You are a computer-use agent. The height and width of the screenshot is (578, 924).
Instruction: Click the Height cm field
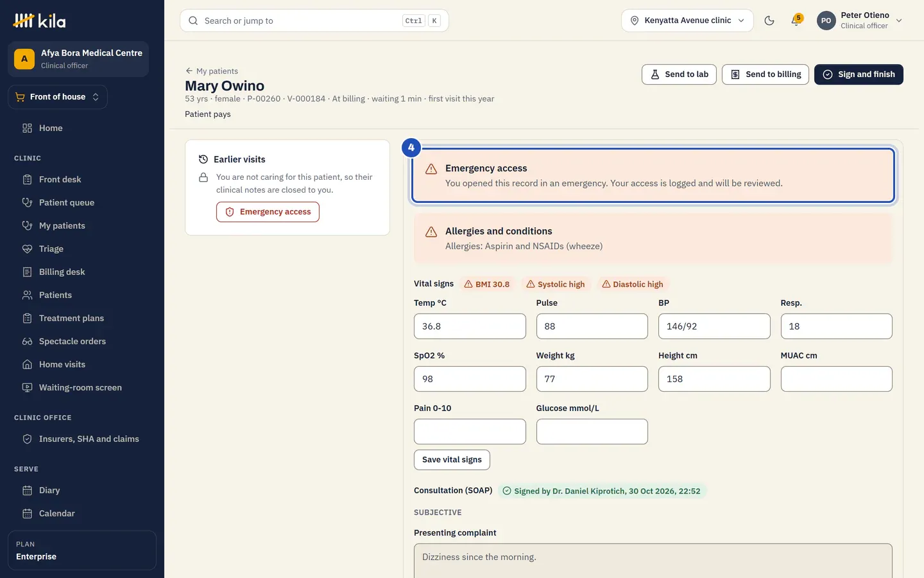point(714,379)
